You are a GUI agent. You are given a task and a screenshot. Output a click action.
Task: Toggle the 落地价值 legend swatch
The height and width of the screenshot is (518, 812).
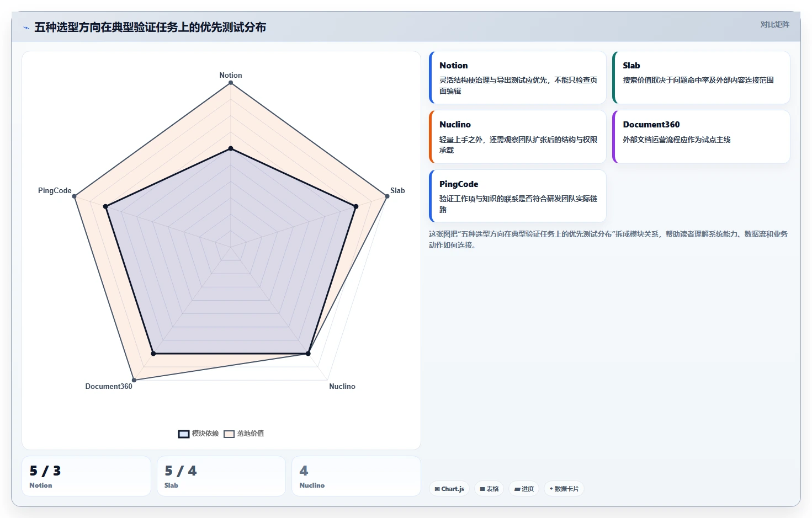click(x=229, y=434)
